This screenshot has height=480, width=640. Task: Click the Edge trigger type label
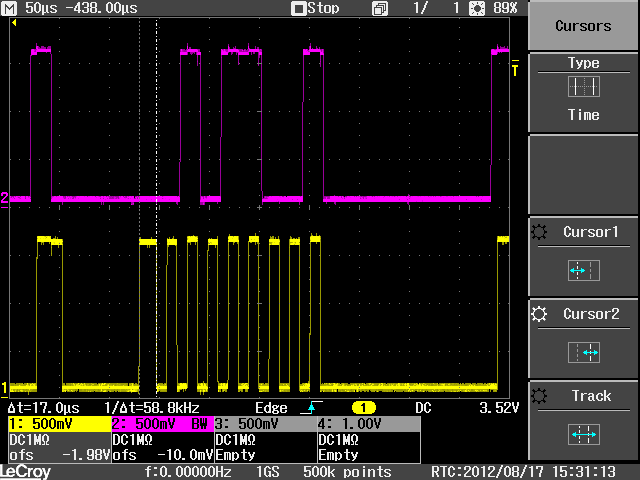click(271, 408)
